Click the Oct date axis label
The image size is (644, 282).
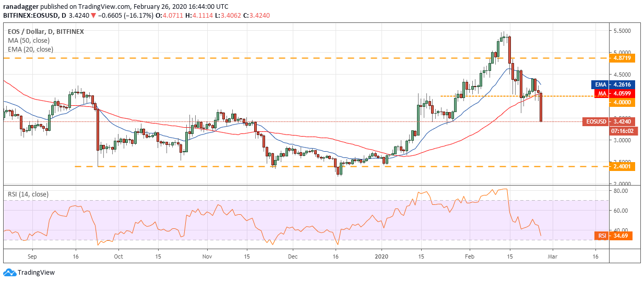point(118,256)
